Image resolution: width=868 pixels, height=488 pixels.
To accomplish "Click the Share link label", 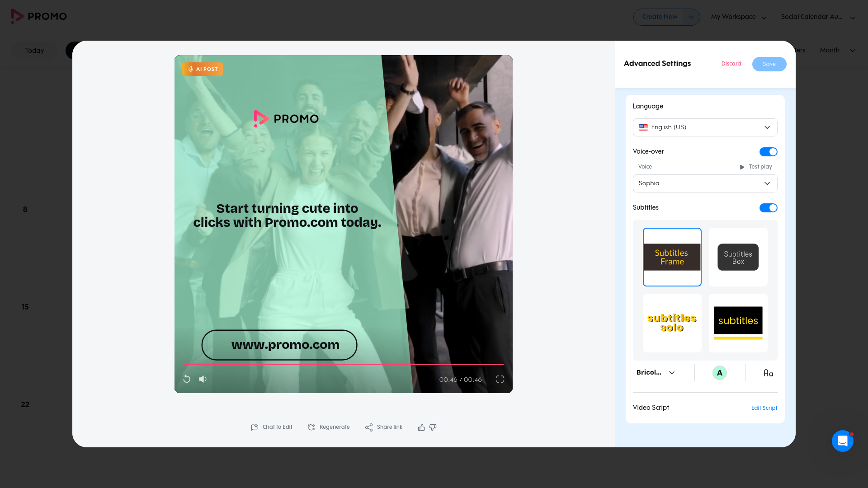I will coord(389,427).
